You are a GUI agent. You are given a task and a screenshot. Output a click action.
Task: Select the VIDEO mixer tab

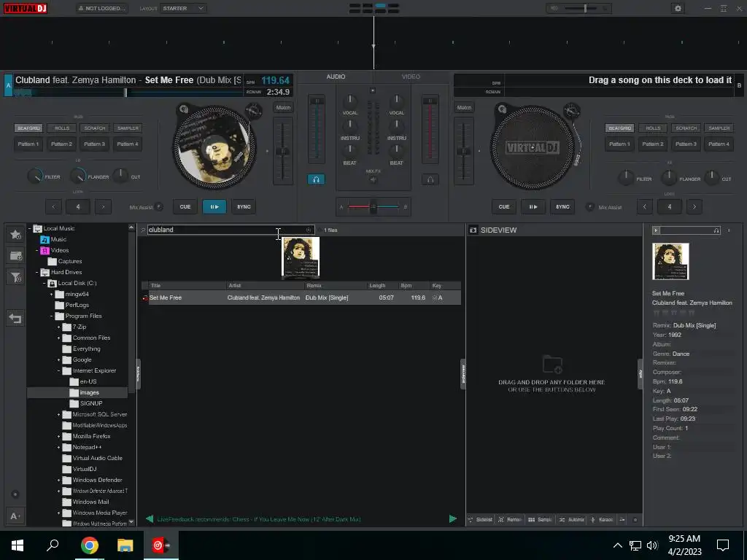pos(411,77)
